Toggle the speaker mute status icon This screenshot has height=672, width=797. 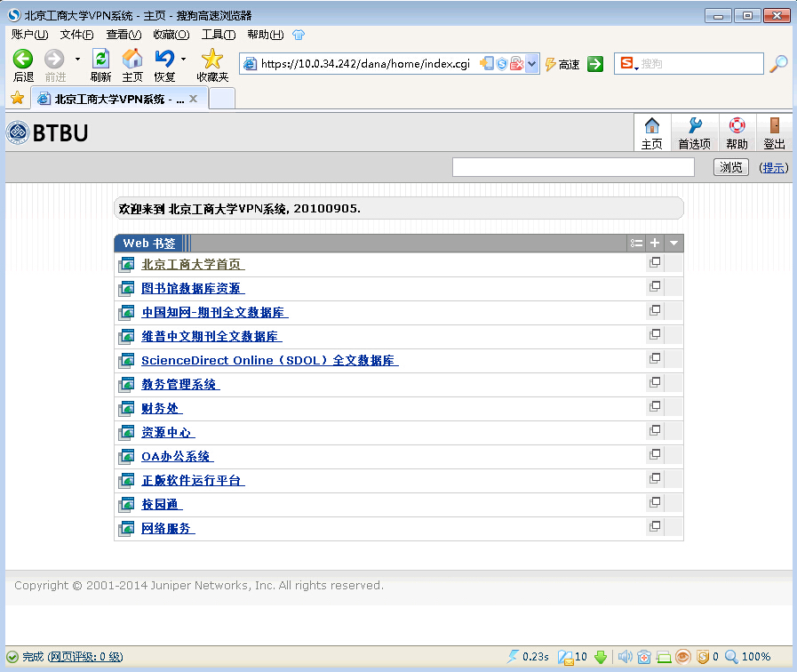pyautogui.click(x=625, y=657)
